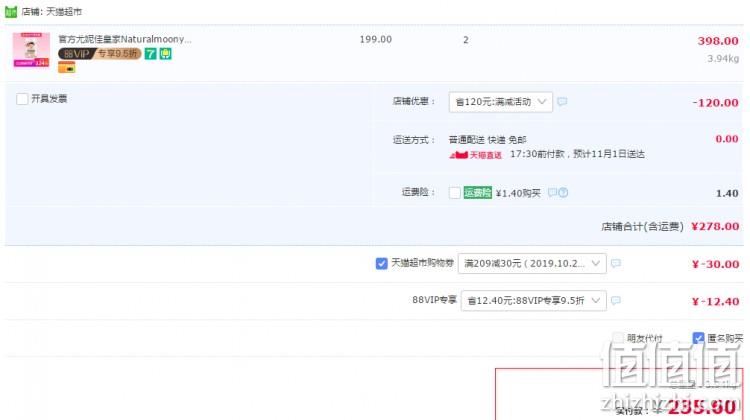Open the Naturalmoony product title link
This screenshot has height=420, width=750.
click(x=124, y=39)
